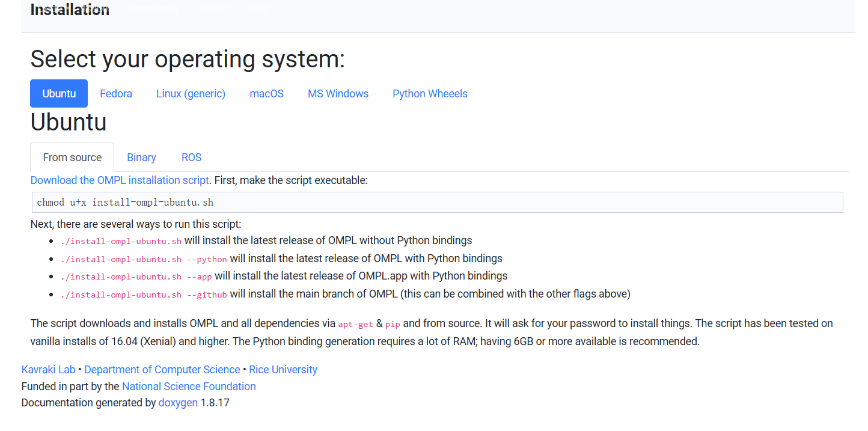Expand the Community dropdown menu
Viewport: 868px width, 431px height.
[153, 8]
